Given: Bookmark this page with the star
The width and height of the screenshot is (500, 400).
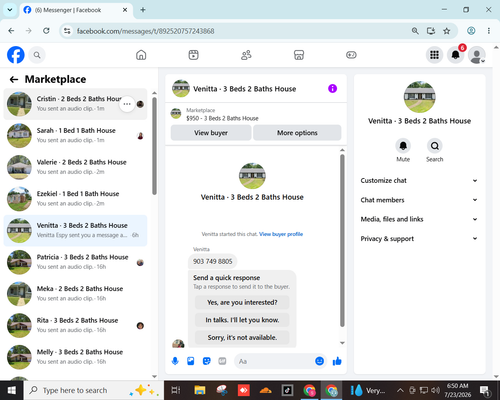Looking at the screenshot, I should pyautogui.click(x=447, y=31).
